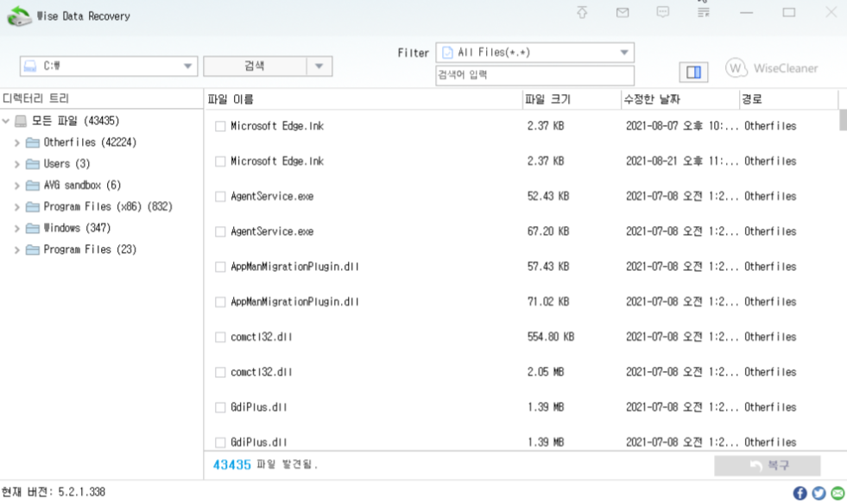The width and height of the screenshot is (847, 504).
Task: Check the AgentService.exe 52.43 KB checkbox
Action: point(220,197)
